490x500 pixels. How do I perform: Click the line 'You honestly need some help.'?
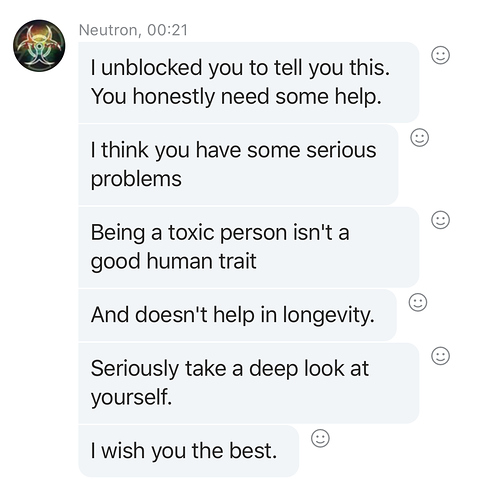[236, 97]
